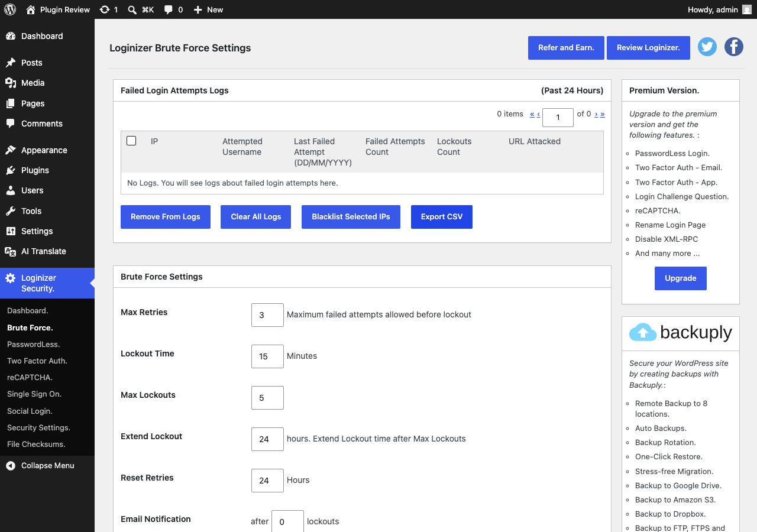
Task: Go to first page of logs link
Action: (532, 114)
